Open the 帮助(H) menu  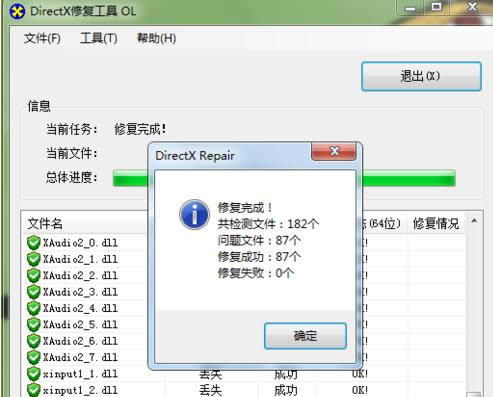156,39
